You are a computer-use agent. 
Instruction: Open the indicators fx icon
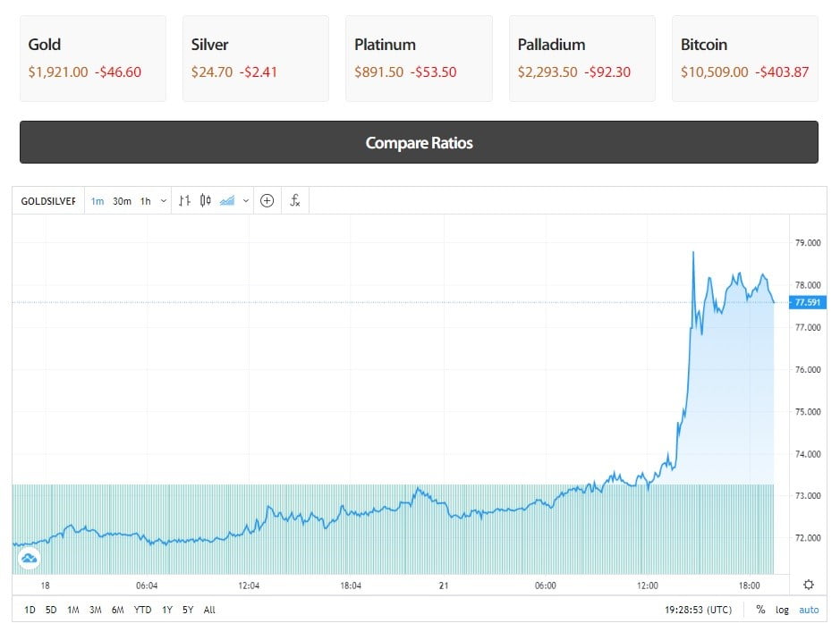point(294,201)
